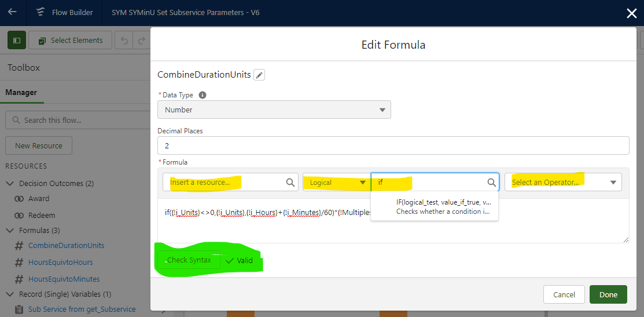Click the Data Type info icon
This screenshot has height=317, width=644.
click(202, 95)
